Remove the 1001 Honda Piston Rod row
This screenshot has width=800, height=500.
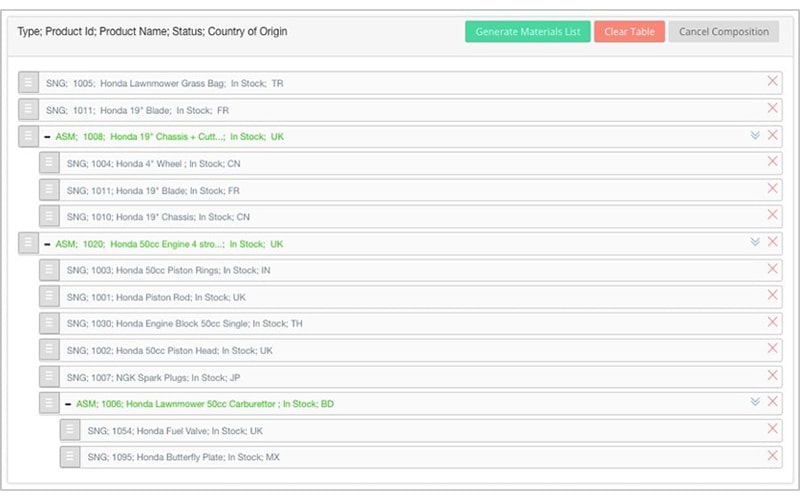pyautogui.click(x=772, y=295)
